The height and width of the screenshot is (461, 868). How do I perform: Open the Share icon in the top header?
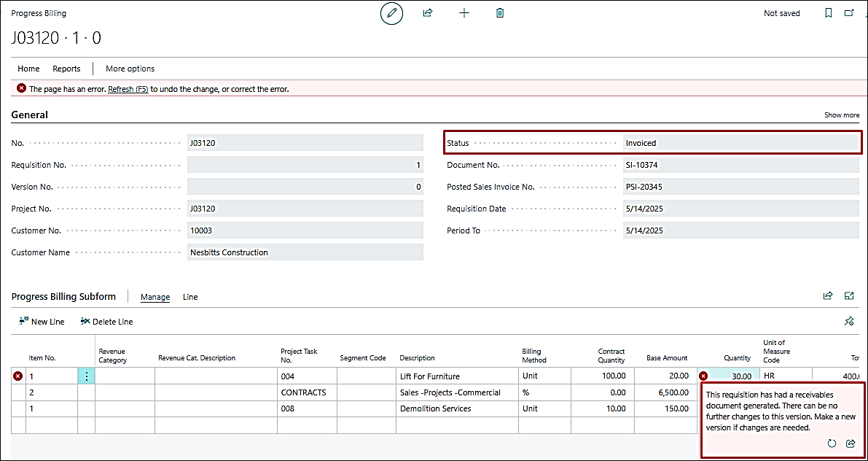427,12
